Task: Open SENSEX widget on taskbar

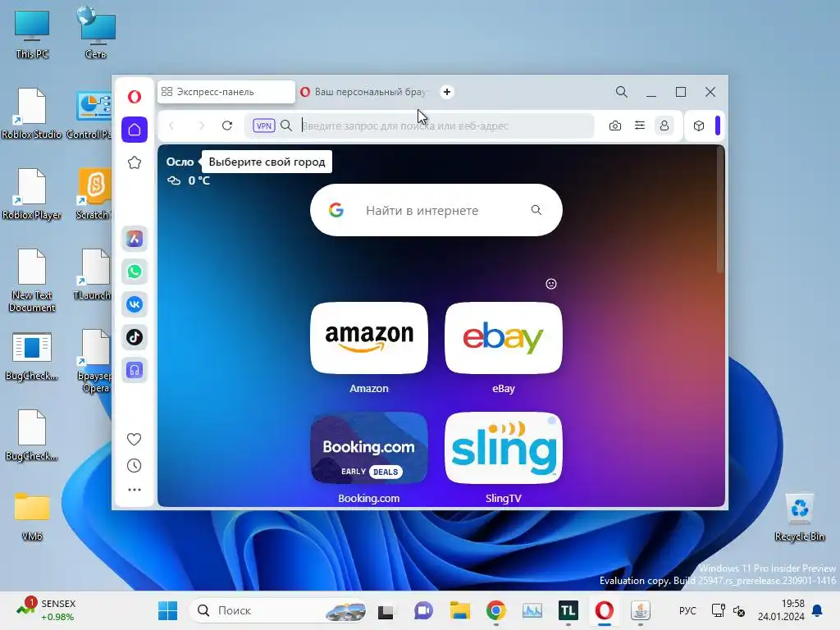Action: (x=46, y=610)
